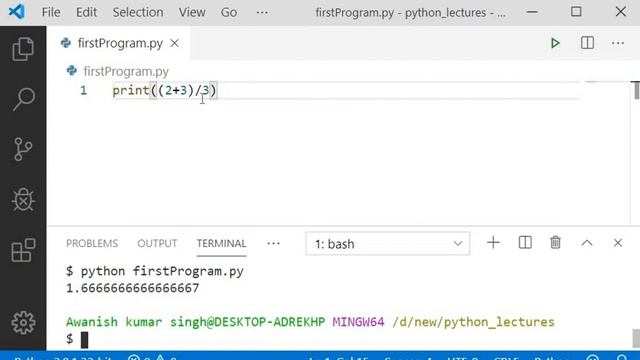Click the terminal vertical scrollbar
Screen dimensions: 640x360
(636, 338)
